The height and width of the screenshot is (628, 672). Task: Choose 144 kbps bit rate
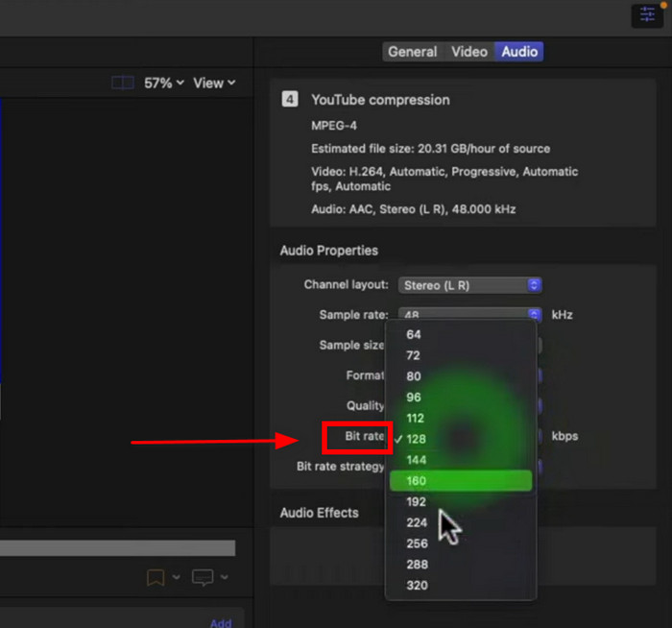tap(461, 460)
